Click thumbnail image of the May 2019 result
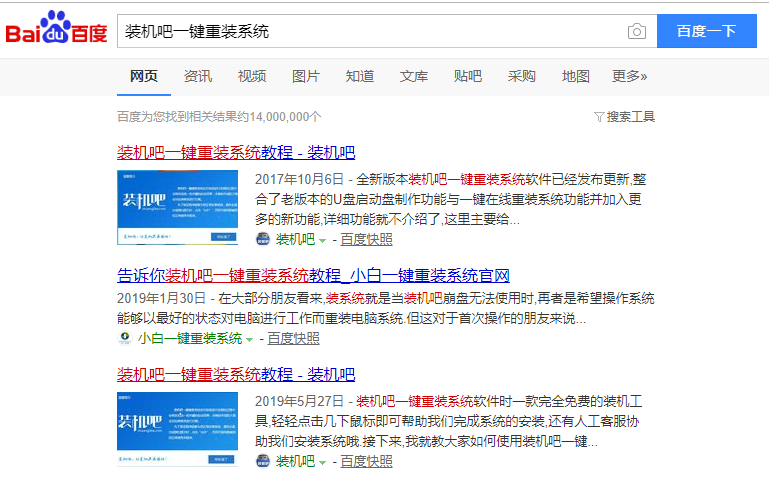This screenshot has height=477, width=769. [x=177, y=429]
